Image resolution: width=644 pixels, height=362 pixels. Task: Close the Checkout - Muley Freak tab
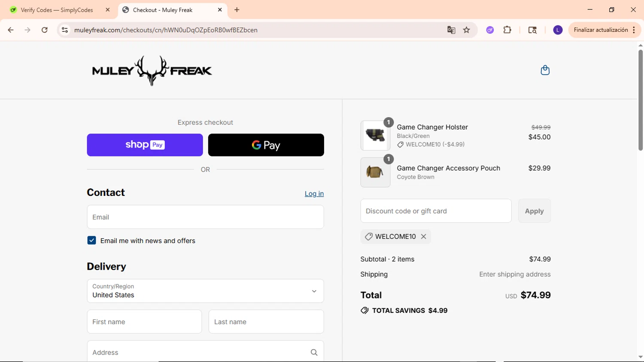pyautogui.click(x=220, y=10)
